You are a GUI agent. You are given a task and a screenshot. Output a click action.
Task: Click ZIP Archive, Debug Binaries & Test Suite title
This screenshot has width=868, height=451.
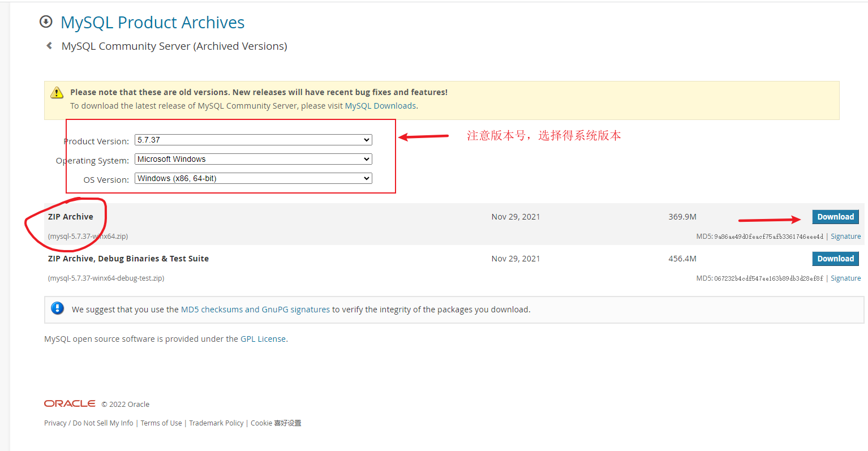[x=128, y=259]
